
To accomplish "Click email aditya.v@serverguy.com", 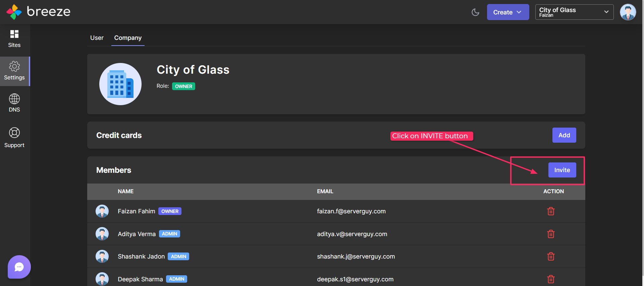I will point(352,234).
